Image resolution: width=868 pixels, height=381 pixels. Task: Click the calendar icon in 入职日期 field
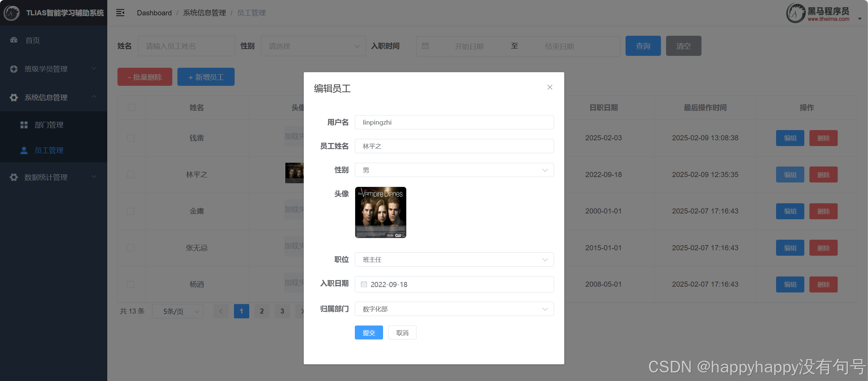pyautogui.click(x=364, y=284)
